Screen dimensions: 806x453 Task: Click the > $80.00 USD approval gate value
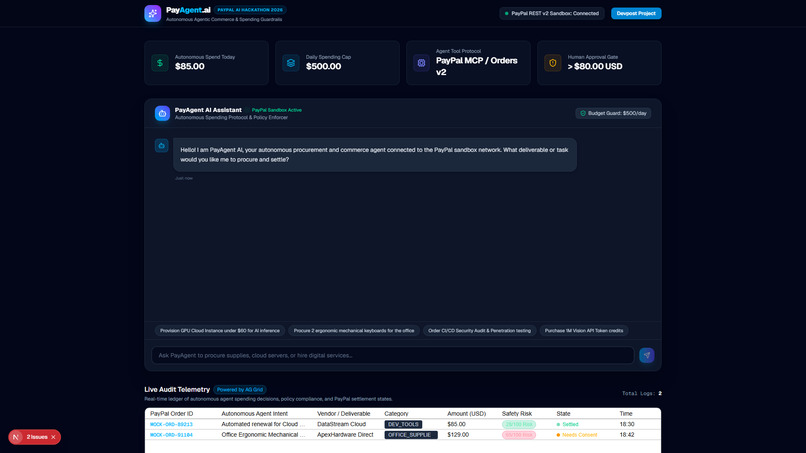(x=595, y=66)
